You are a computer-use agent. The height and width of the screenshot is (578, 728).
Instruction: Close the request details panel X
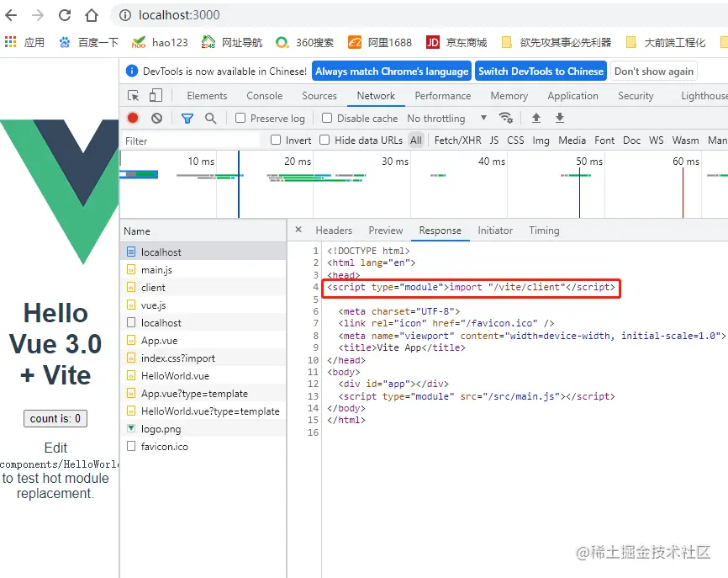tap(298, 230)
